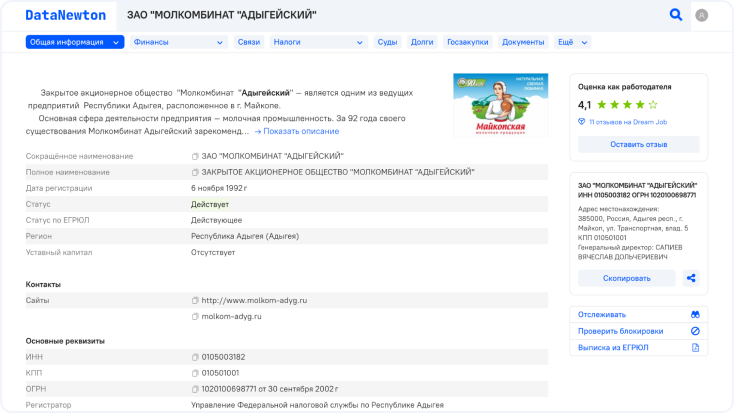This screenshot has height=413, width=734.
Task: Open the user profile avatar
Action: [701, 15]
